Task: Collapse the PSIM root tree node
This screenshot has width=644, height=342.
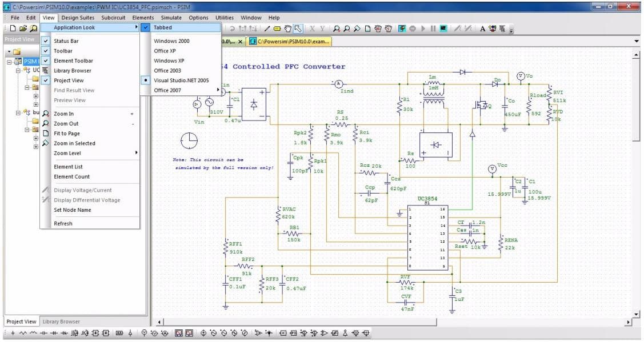Action: [x=9, y=62]
